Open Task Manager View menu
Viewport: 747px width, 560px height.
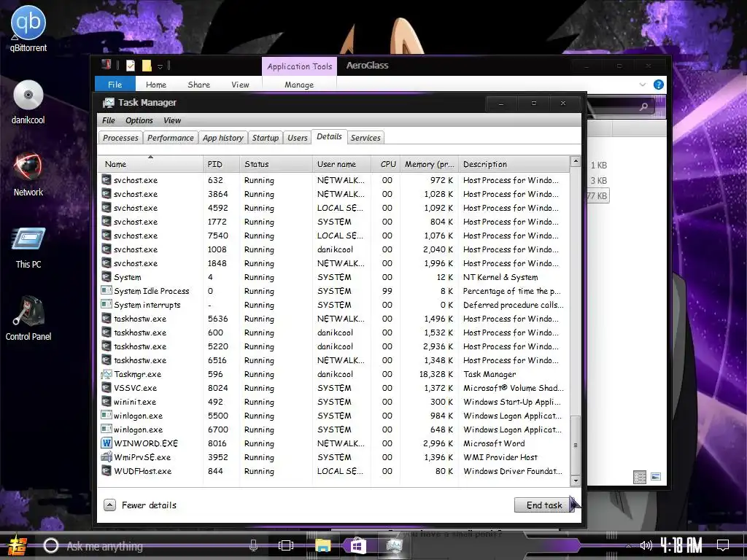pyautogui.click(x=172, y=120)
